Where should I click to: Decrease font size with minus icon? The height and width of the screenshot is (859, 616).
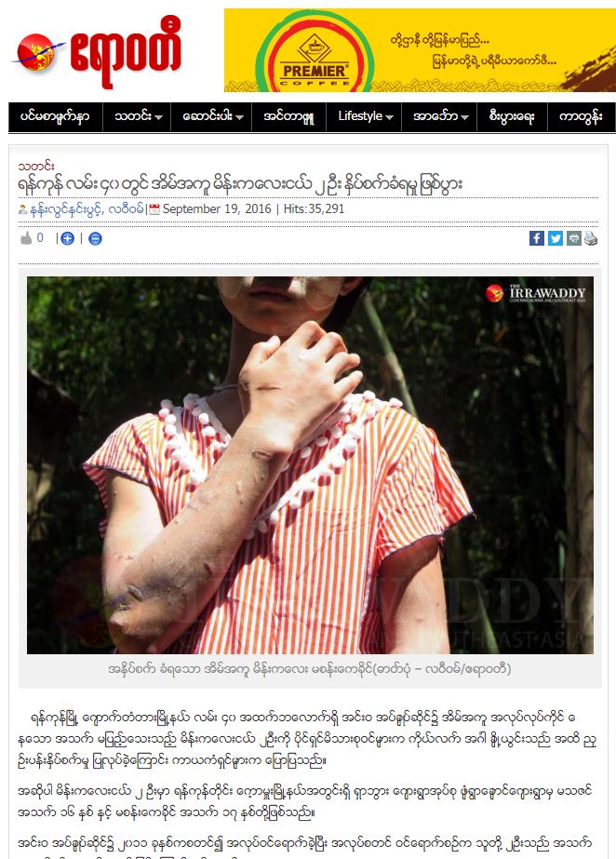[95, 238]
